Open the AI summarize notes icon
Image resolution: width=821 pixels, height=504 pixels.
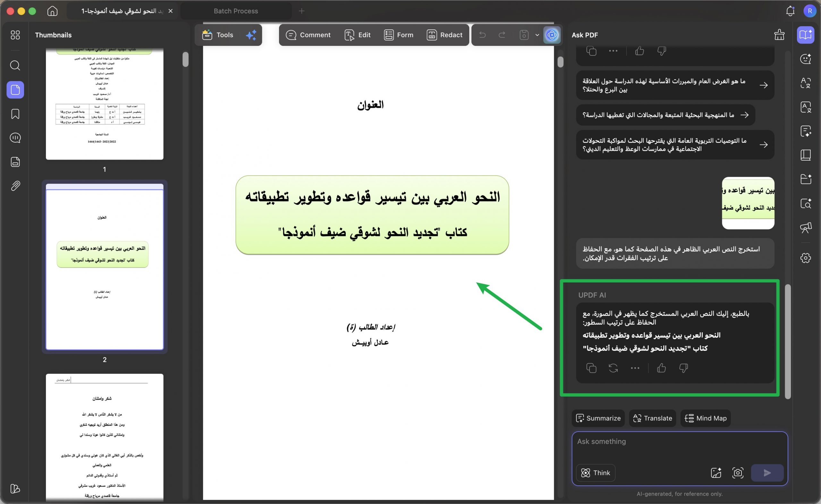tap(806, 131)
